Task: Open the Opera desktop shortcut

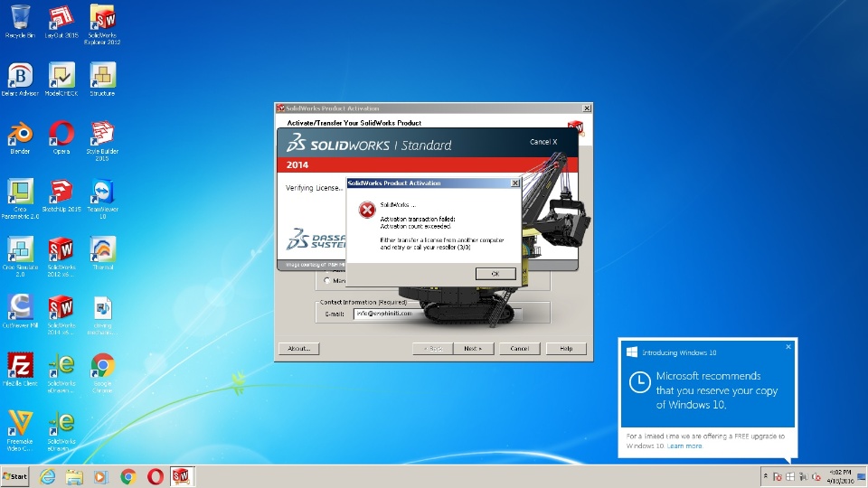Action: pos(61,137)
